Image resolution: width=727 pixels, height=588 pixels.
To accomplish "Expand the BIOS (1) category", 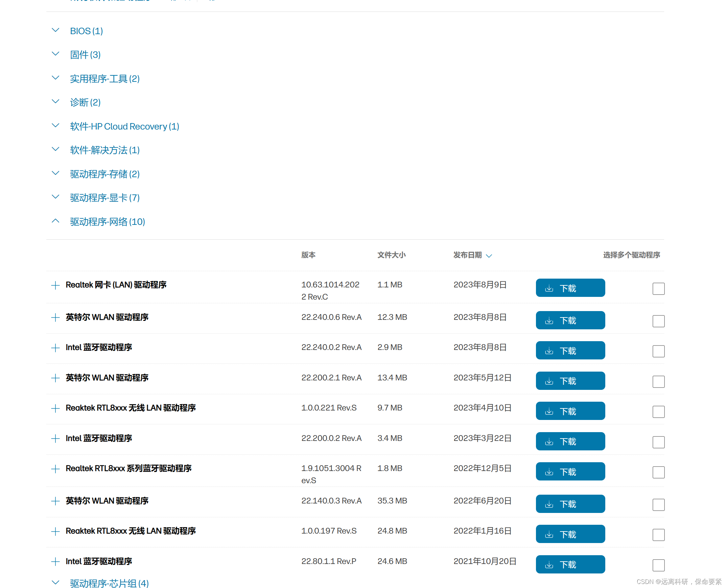I will pos(86,31).
